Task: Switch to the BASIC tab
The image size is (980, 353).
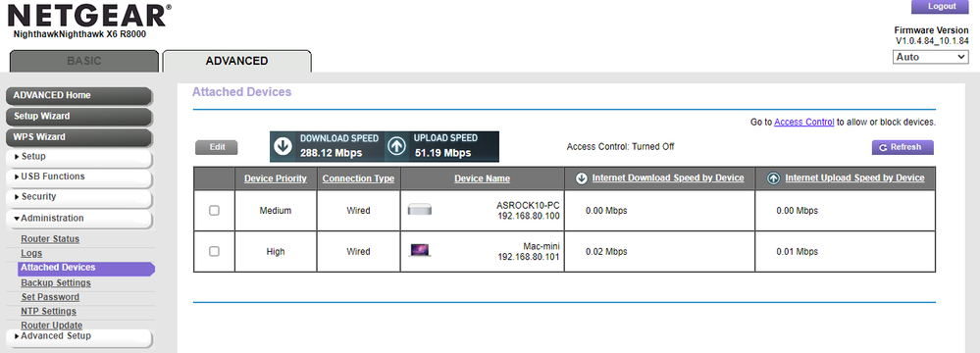Action: 83,61
